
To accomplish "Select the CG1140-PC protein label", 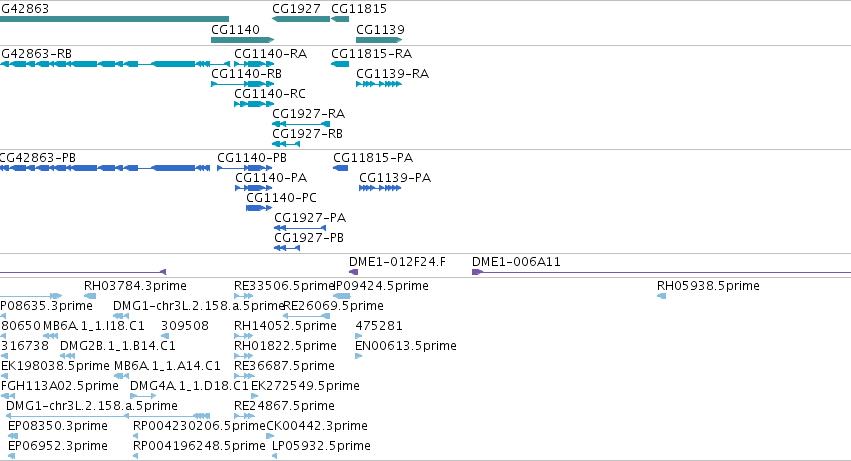I will [x=282, y=198].
